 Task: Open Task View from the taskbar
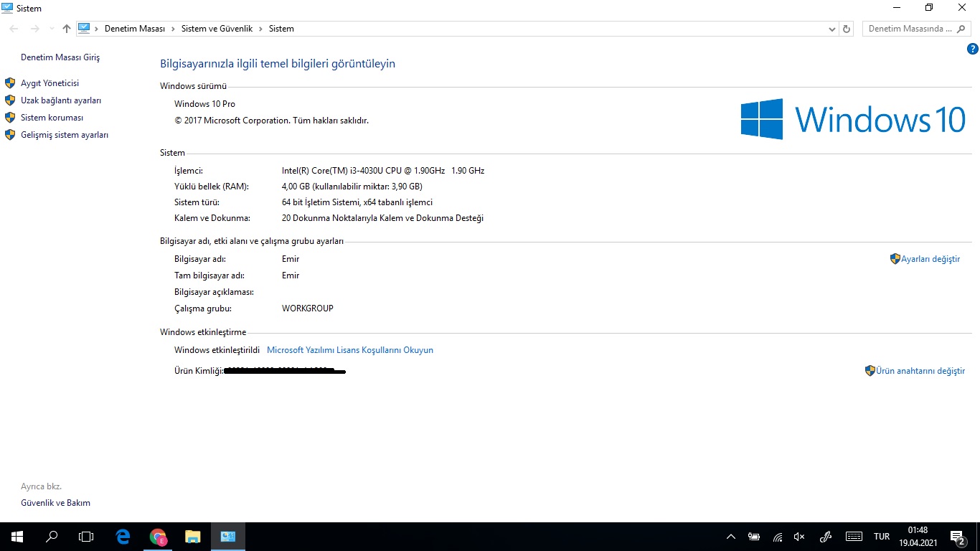[x=86, y=537]
